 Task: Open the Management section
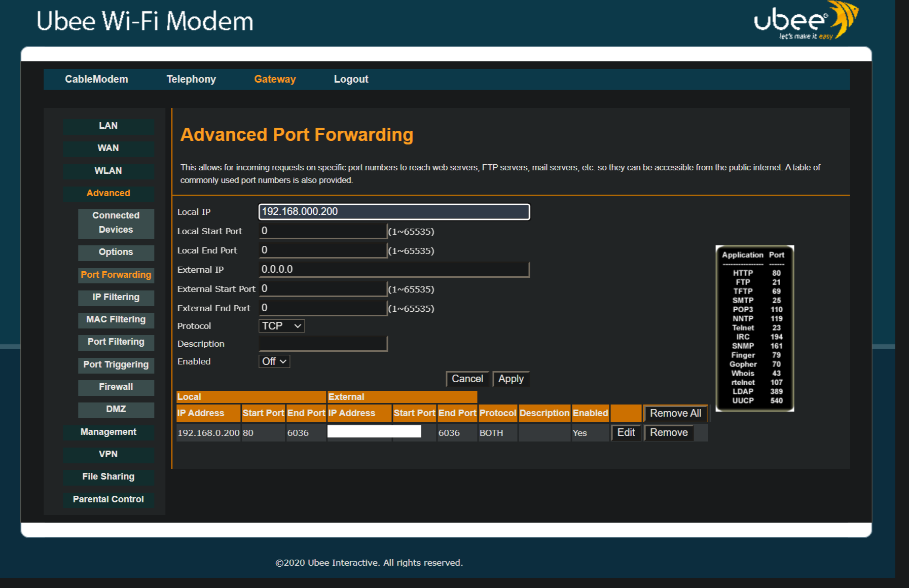108,432
